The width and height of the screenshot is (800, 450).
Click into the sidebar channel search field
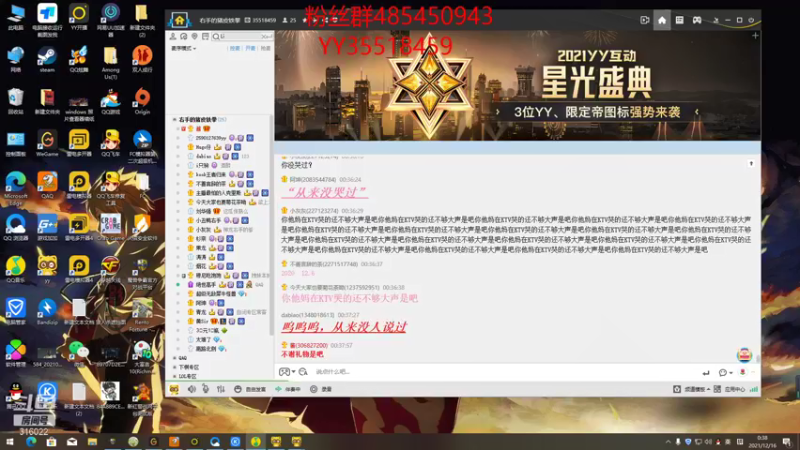click(241, 37)
